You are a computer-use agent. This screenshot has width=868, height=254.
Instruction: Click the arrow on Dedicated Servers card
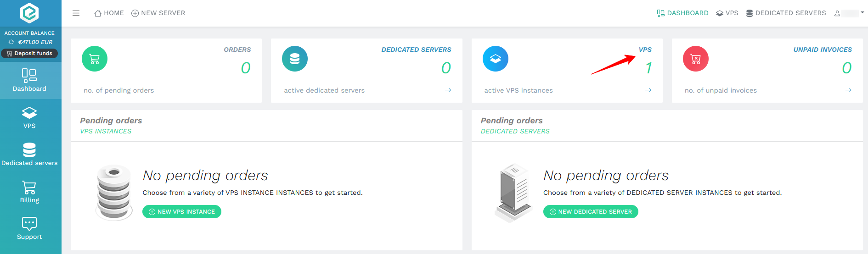[x=448, y=90]
